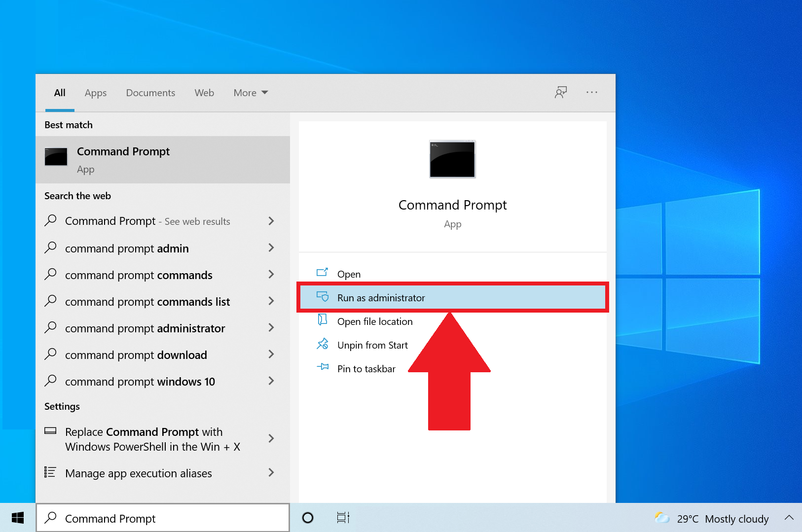
Task: Select Unpin from Start
Action: (452, 345)
